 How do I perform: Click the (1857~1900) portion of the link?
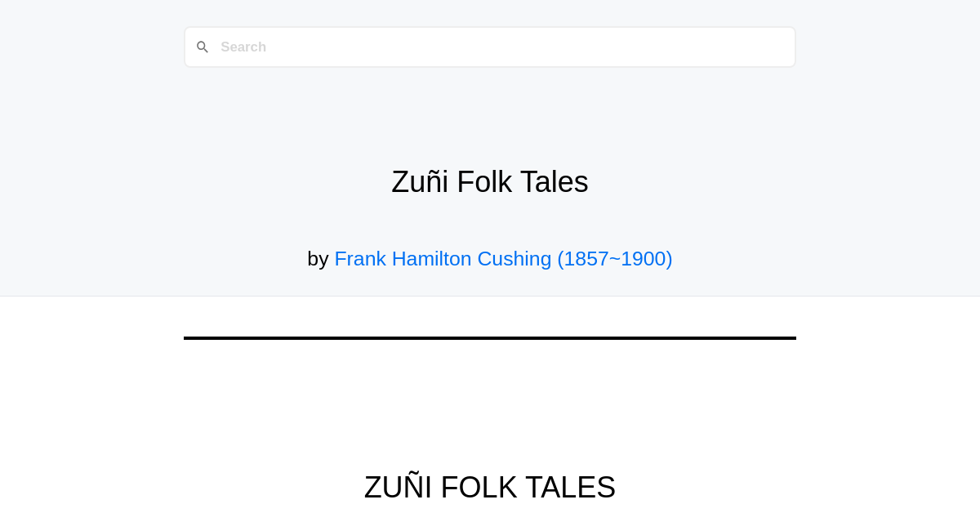pyautogui.click(x=614, y=259)
